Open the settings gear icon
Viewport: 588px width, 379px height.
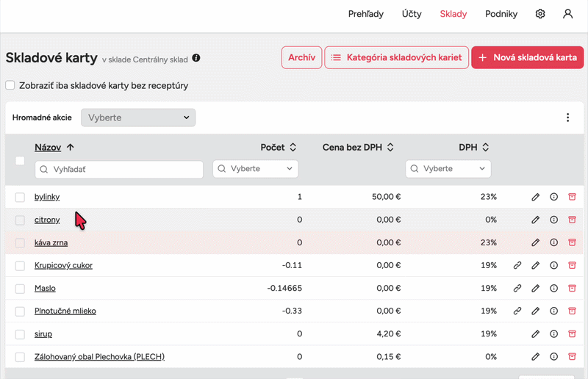tap(540, 14)
